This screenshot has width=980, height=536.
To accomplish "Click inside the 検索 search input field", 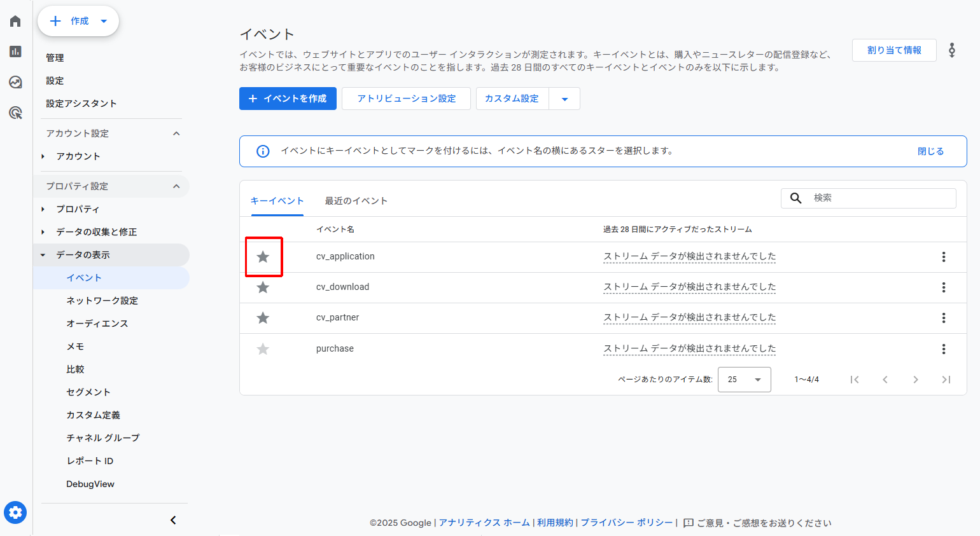I will tap(878, 198).
